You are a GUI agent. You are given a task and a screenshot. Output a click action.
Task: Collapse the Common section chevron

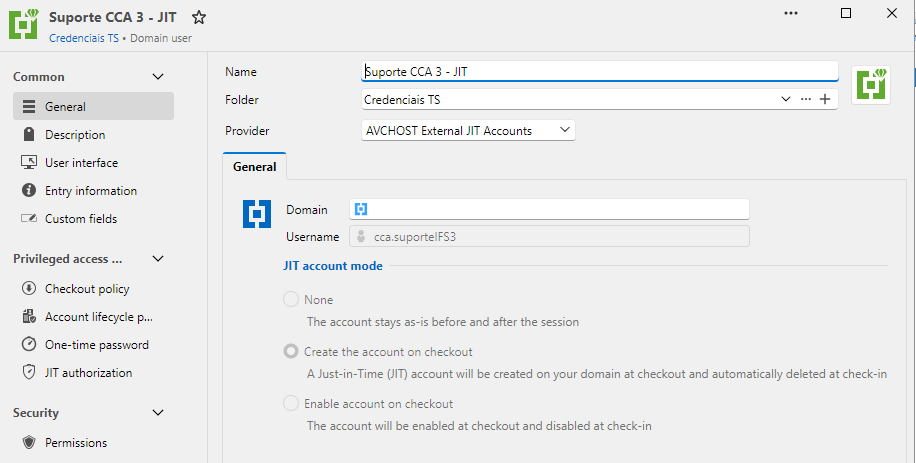[x=158, y=76]
